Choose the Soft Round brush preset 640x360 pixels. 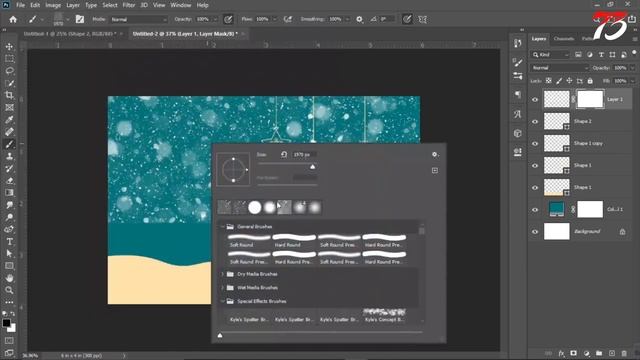(x=249, y=241)
